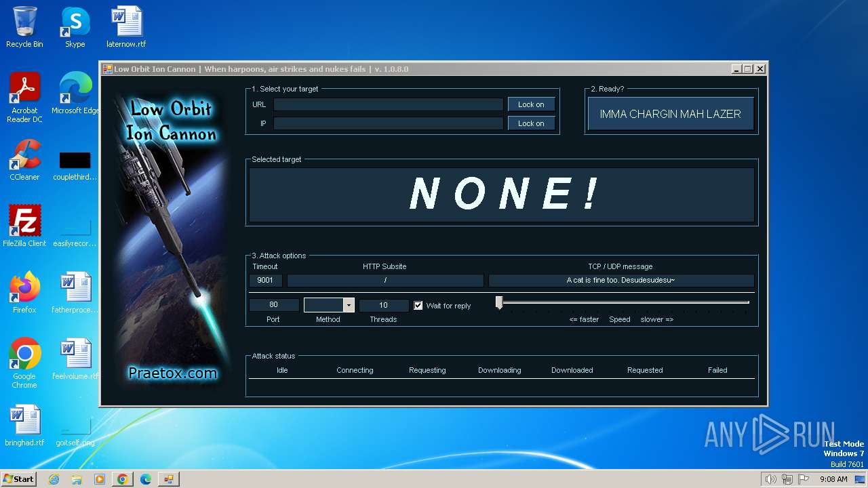Image resolution: width=868 pixels, height=488 pixels.
Task: Open the Recycle Bin desktop icon
Action: [24, 27]
